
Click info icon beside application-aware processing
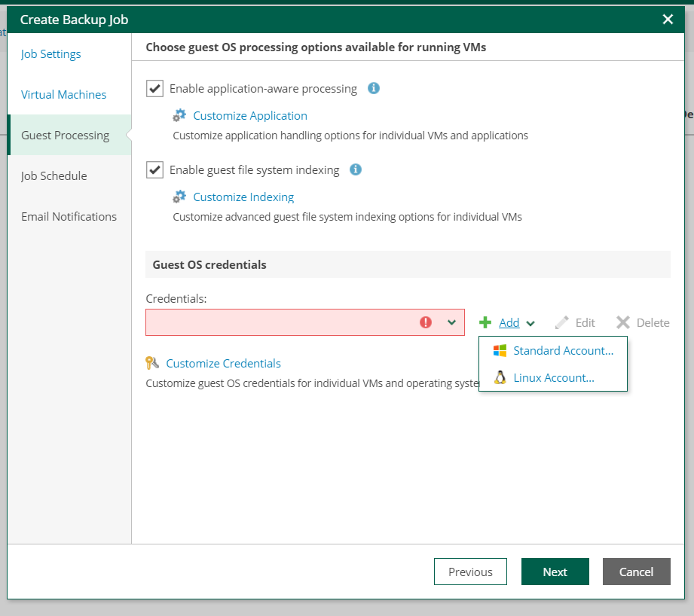(373, 88)
